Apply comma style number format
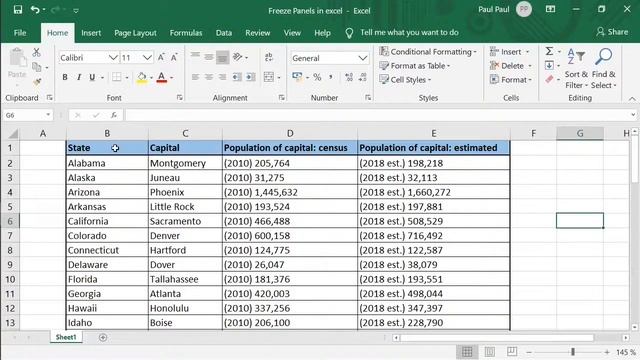This screenshot has height=360, width=640. pyautogui.click(x=331, y=77)
